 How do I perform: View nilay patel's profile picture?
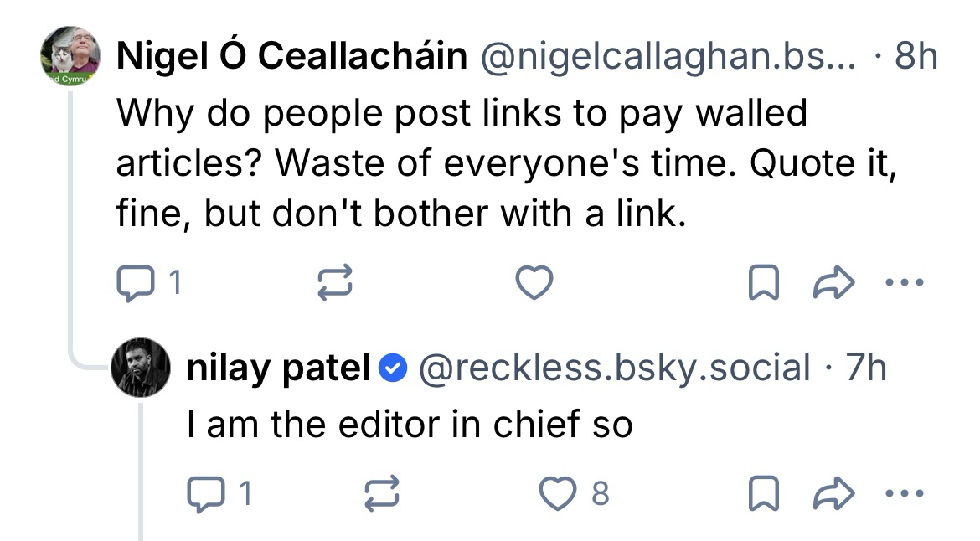click(141, 368)
